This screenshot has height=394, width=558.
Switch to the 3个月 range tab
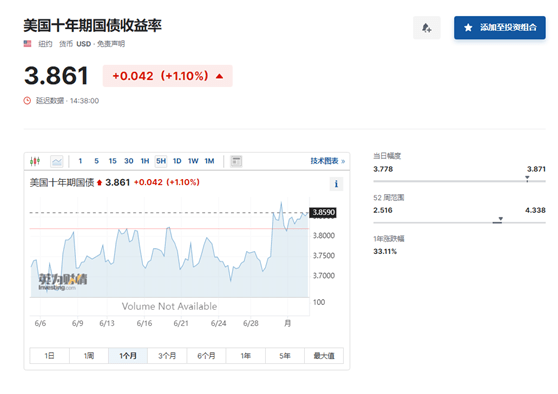click(x=167, y=356)
